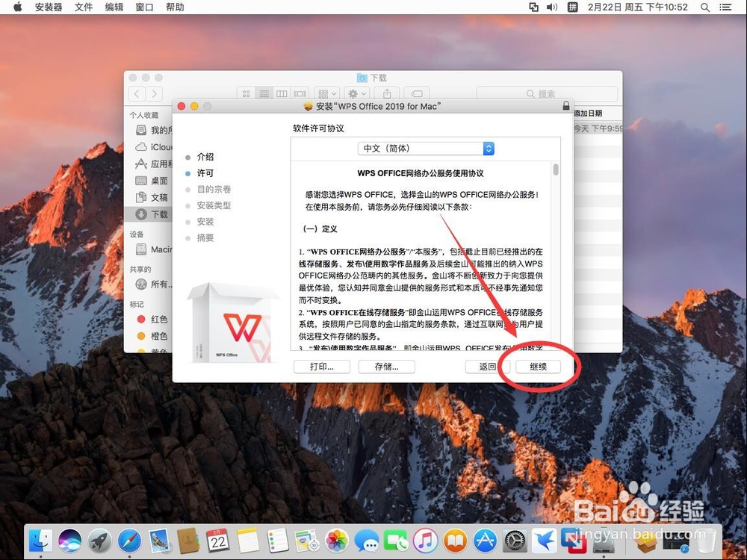Click the date and time in menu bar

tap(638, 7)
